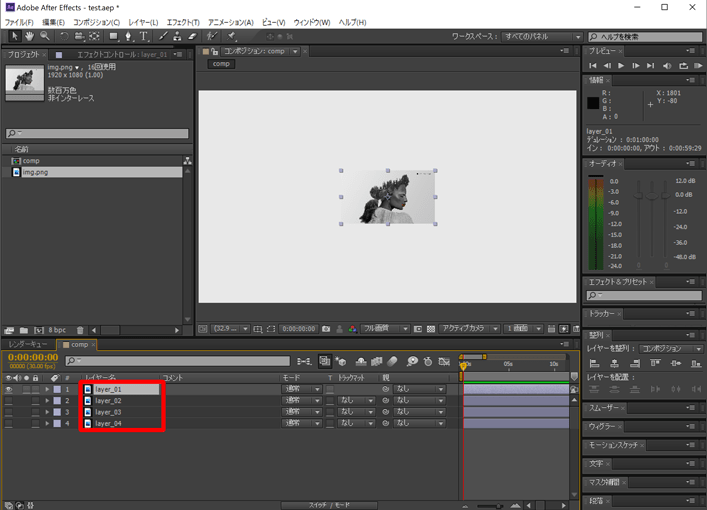Click the graph editor icon in timeline

(x=445, y=361)
